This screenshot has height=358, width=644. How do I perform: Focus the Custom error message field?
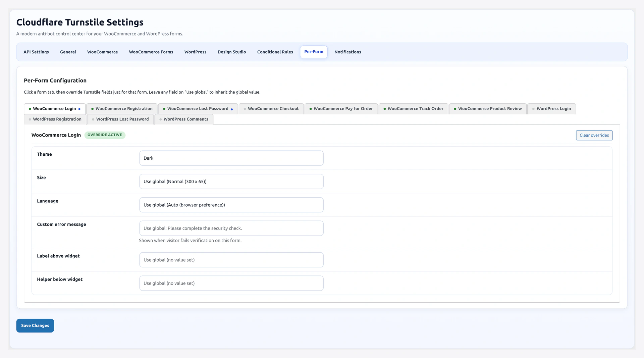[231, 228]
